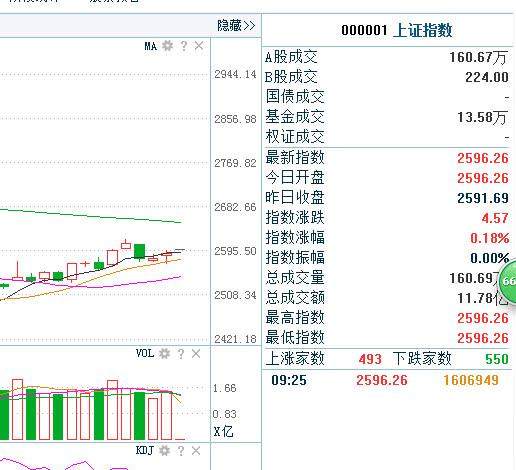Click the large green candlestick on chart

pyautogui.click(x=139, y=251)
